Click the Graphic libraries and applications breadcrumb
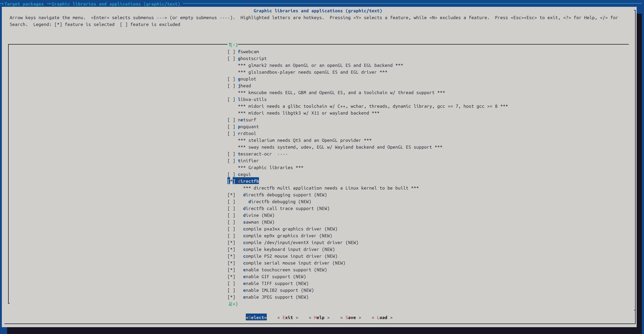 pyautogui.click(x=116, y=4)
